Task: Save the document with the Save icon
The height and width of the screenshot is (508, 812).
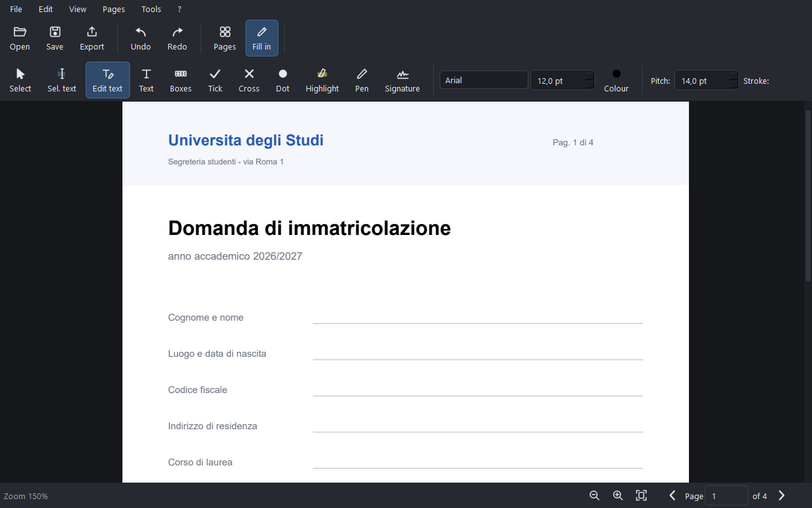Action: click(55, 38)
